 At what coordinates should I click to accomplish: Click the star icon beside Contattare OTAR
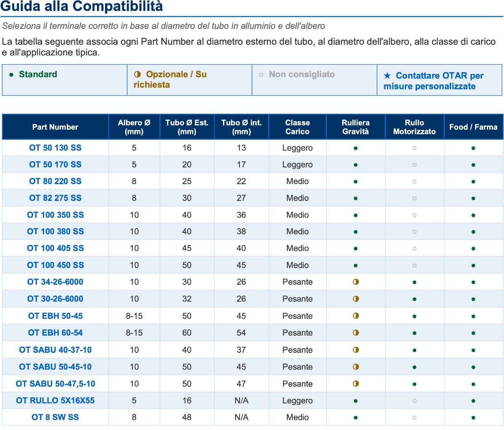click(387, 76)
